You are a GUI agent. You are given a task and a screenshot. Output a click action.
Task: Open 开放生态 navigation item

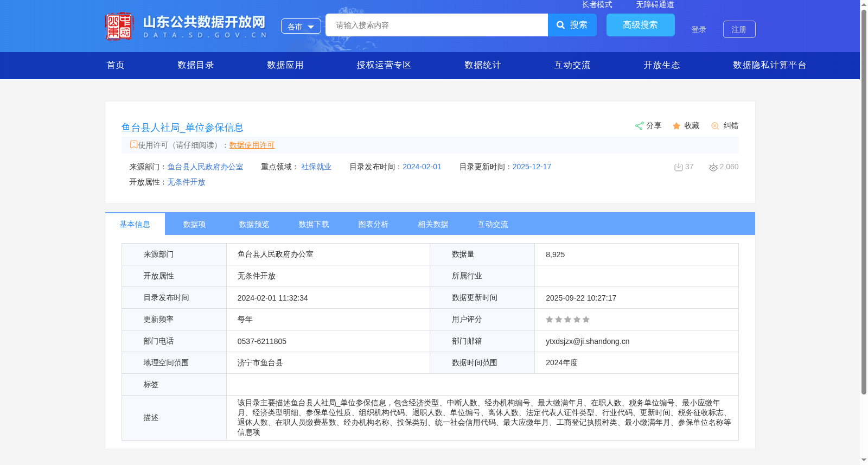662,65
